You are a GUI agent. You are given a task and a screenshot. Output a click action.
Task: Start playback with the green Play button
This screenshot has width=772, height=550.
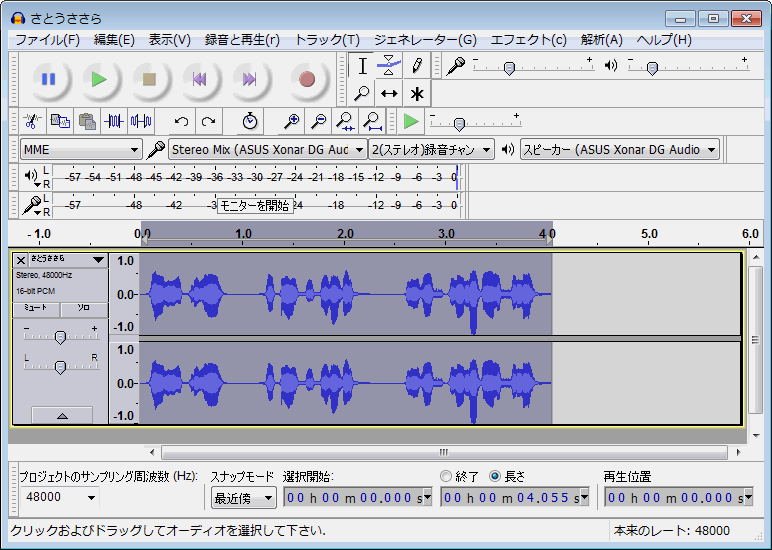pyautogui.click(x=99, y=79)
